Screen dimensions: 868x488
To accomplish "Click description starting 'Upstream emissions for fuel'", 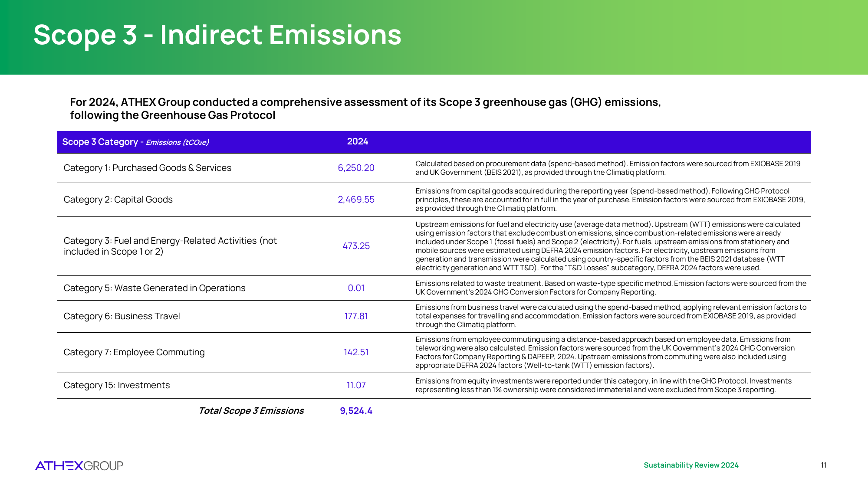I will click(x=608, y=246).
